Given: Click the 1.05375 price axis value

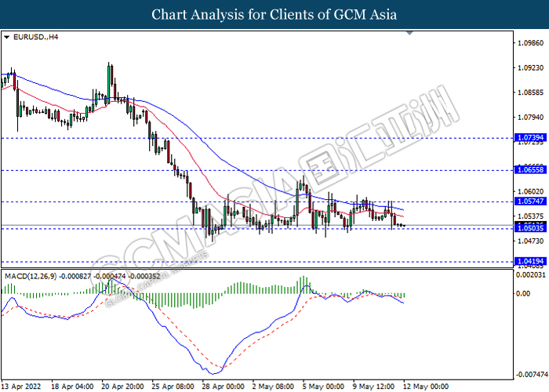Looking at the screenshot, I should click(x=531, y=216).
